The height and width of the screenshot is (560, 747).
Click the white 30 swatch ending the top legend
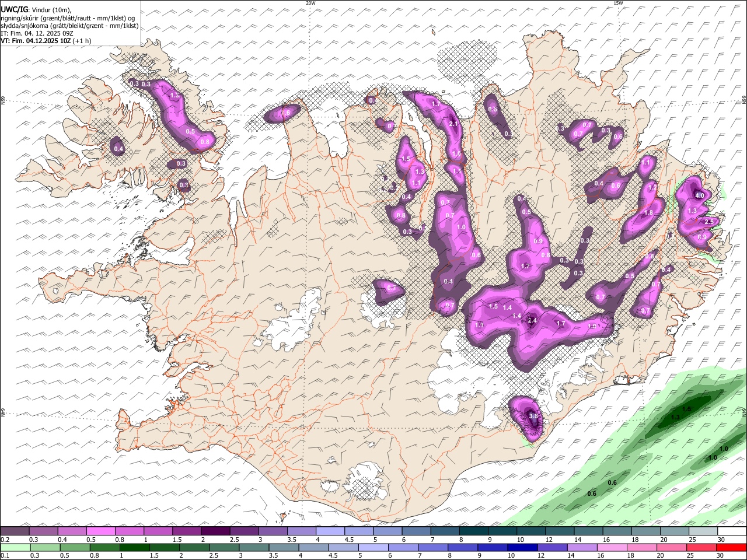coord(732,531)
